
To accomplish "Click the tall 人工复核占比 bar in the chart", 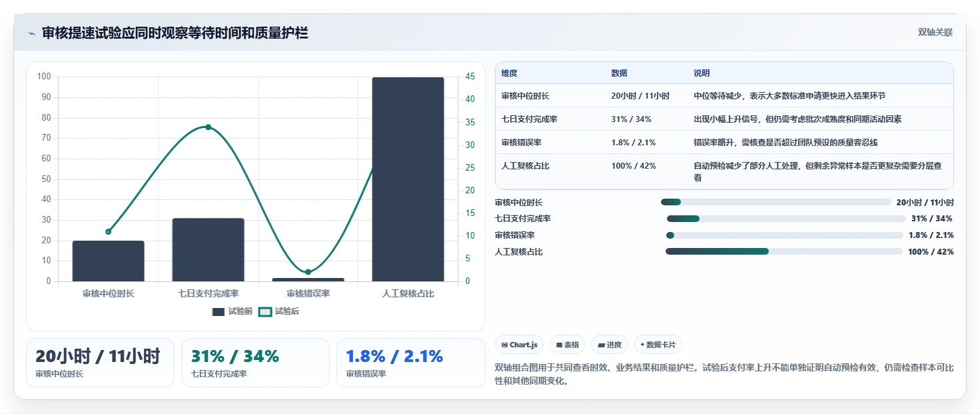I will click(408, 179).
